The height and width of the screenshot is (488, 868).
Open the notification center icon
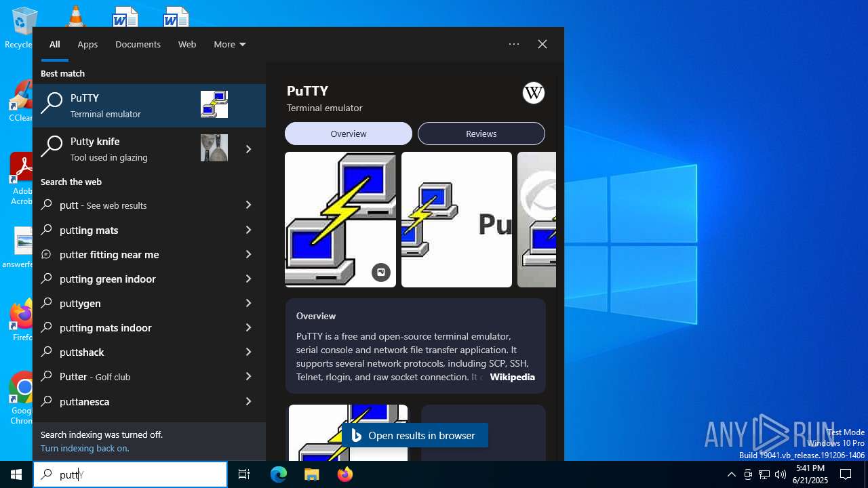coord(846,474)
